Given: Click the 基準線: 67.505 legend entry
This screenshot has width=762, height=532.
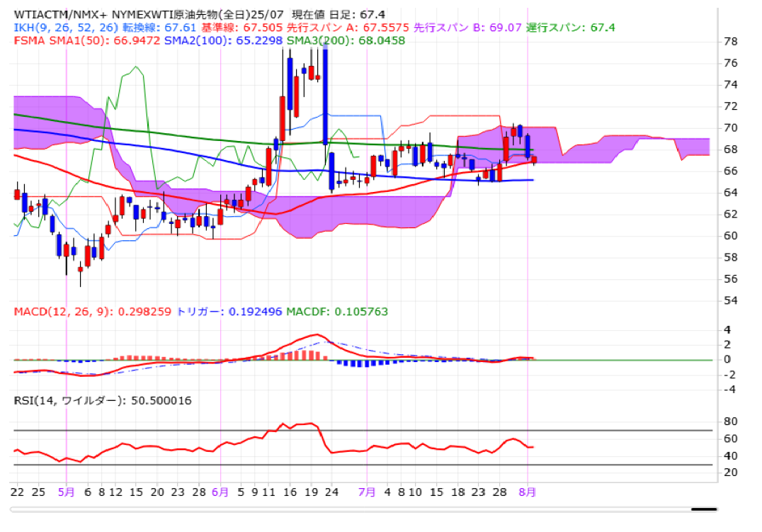Looking at the screenshot, I should coord(242,28).
